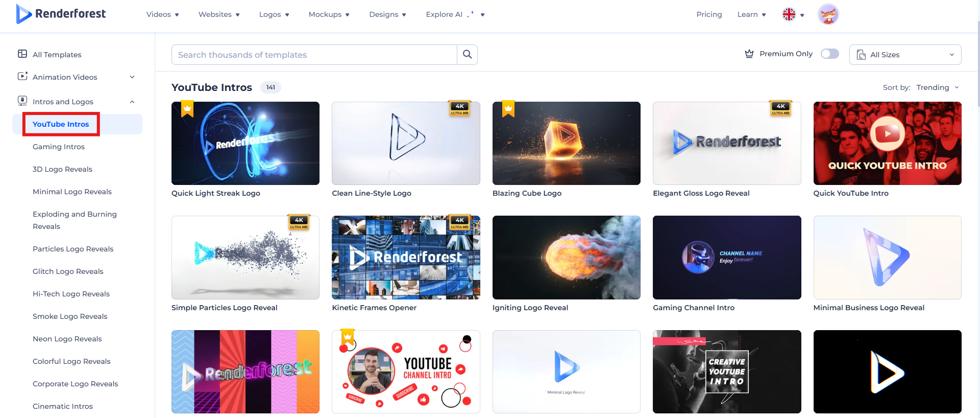
Task: Open the colorful striped Renderforest neon thumbnail
Action: [246, 371]
